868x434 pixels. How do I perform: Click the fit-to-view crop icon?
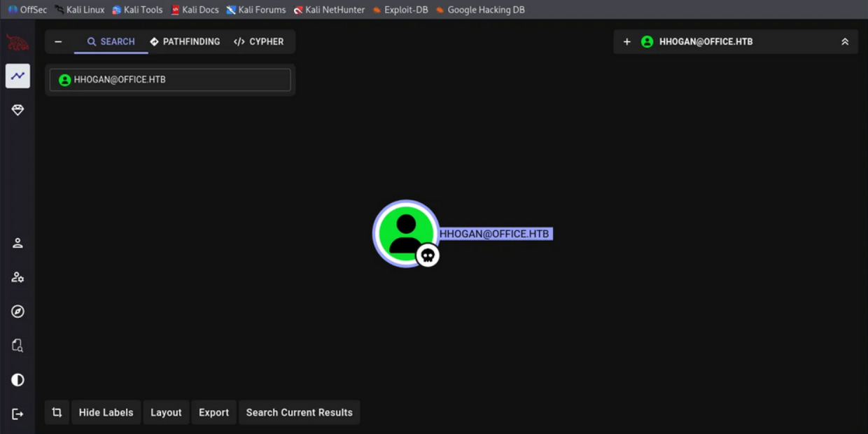tap(57, 412)
